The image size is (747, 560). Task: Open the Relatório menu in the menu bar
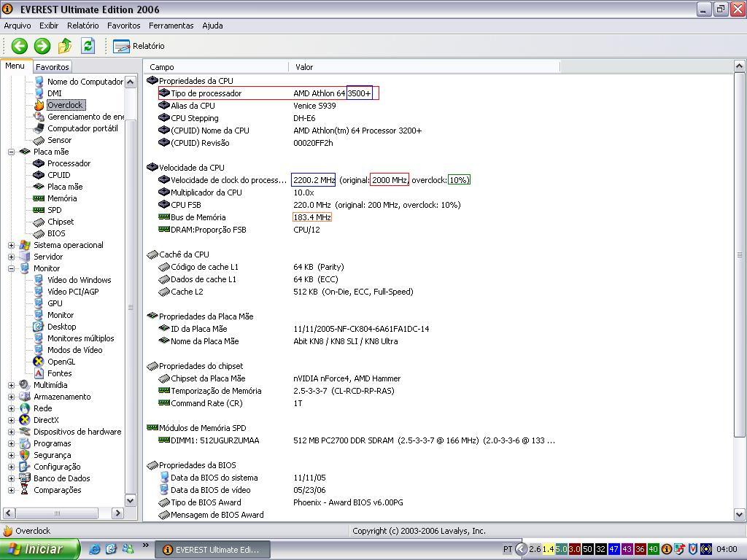tap(83, 26)
